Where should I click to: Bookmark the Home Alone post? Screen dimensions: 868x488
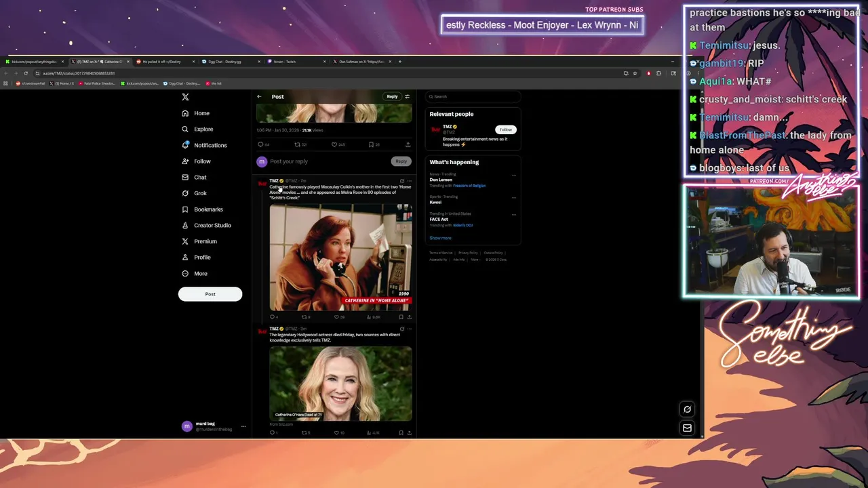[x=401, y=317]
